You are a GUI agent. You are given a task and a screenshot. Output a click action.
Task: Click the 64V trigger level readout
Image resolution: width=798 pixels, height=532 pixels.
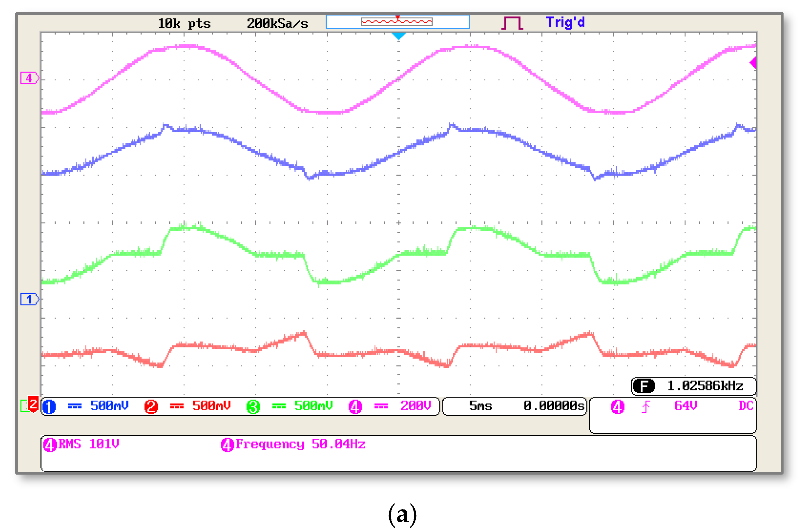(685, 406)
